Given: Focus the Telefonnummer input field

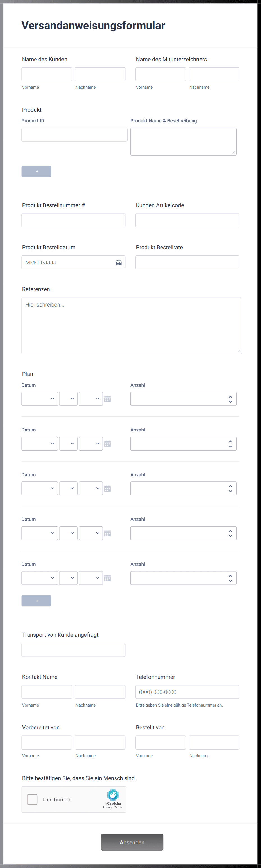Looking at the screenshot, I should click(187, 692).
